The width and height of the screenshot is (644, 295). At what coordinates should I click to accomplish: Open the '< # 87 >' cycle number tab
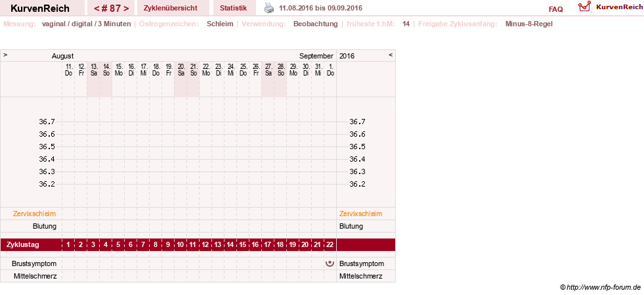[x=111, y=9]
